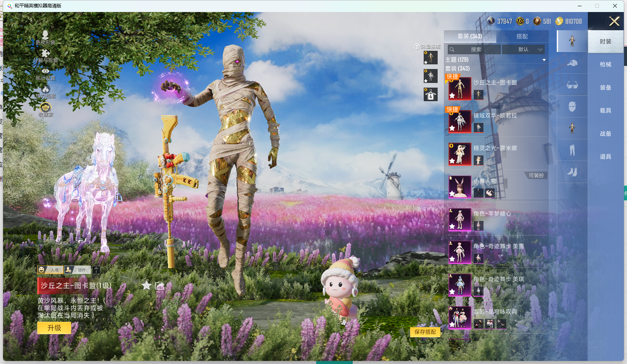
Task: Toggle the 入场 entrance emote option
Action: [50, 270]
